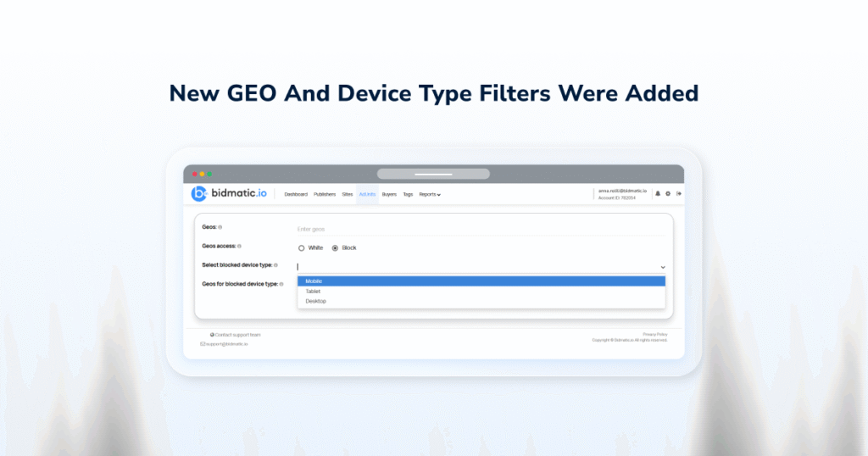The image size is (868, 456).
Task: Open the Publishers tab
Action: coord(325,194)
